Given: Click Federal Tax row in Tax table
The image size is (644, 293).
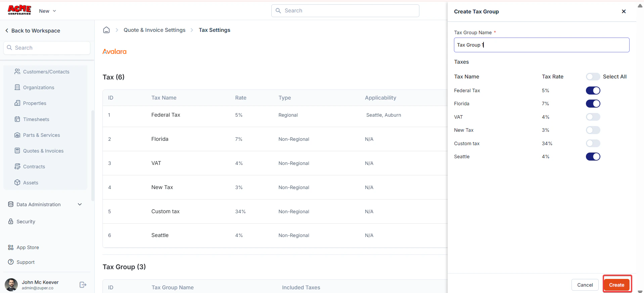Looking at the screenshot, I should pos(275,115).
